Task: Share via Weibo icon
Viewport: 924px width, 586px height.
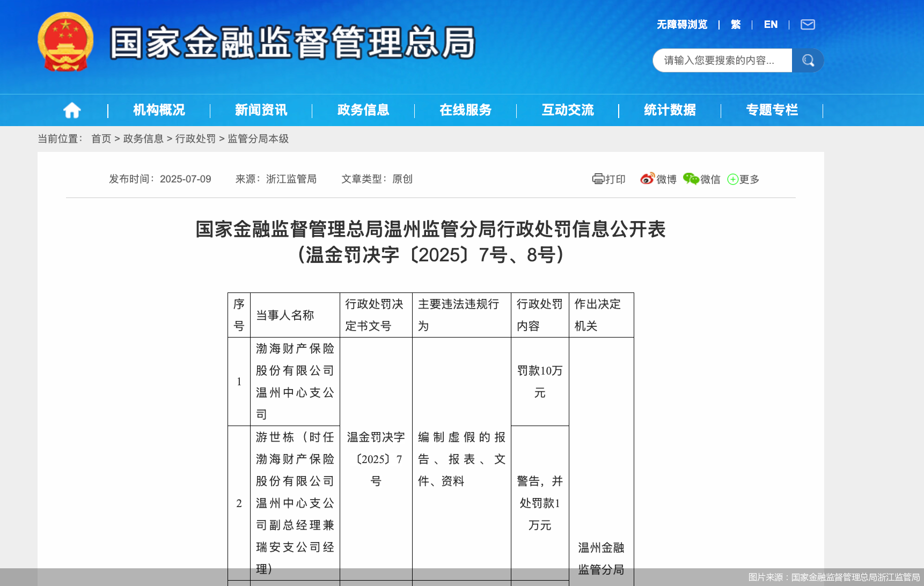Action: point(647,179)
